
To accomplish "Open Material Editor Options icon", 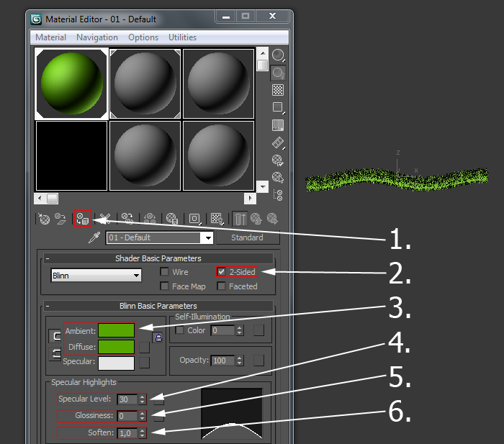I will [x=278, y=160].
